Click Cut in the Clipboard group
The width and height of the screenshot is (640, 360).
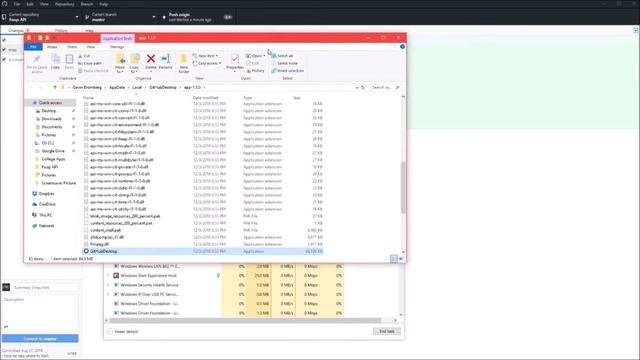point(84,56)
